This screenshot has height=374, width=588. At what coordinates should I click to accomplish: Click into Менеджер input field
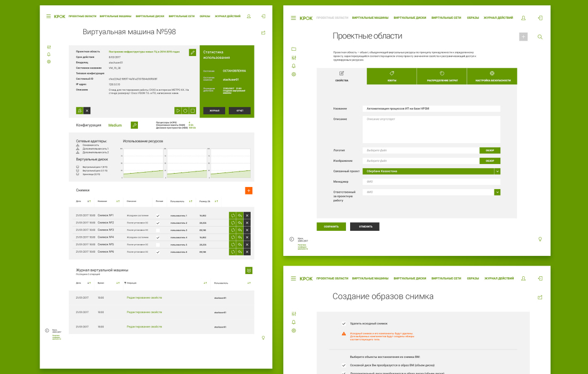431,181
